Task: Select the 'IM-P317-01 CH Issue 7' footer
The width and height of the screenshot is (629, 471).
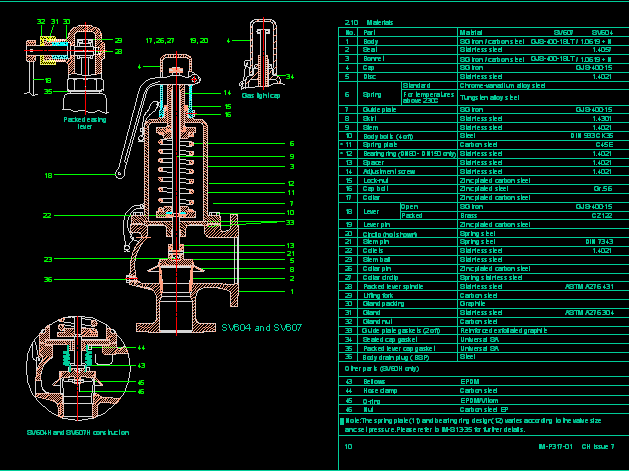Action: pyautogui.click(x=576, y=447)
